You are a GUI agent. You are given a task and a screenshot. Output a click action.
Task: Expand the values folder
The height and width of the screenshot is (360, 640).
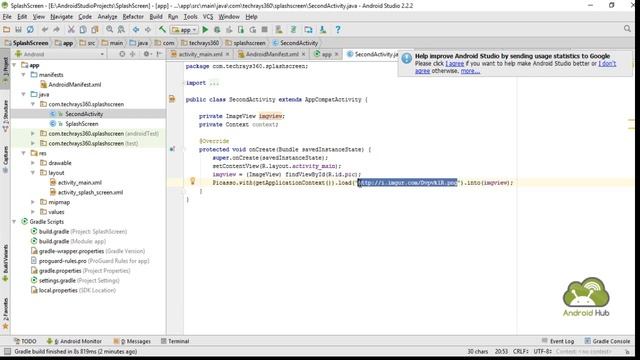pos(33,212)
